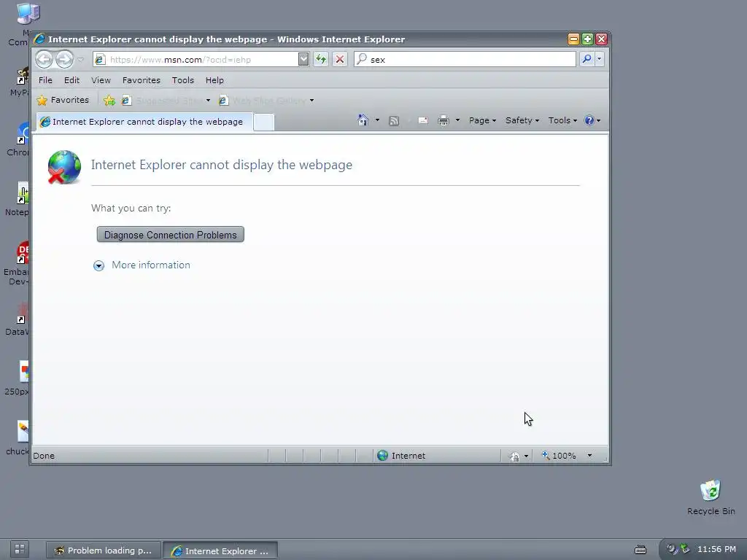The height and width of the screenshot is (560, 747).
Task: Open the Safety command bar menu
Action: coord(522,120)
